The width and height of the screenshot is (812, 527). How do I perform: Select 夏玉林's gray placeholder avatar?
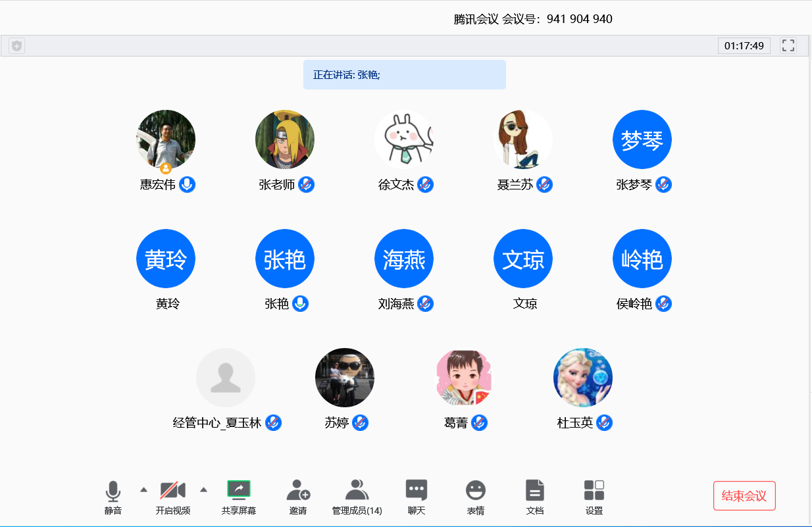click(226, 378)
